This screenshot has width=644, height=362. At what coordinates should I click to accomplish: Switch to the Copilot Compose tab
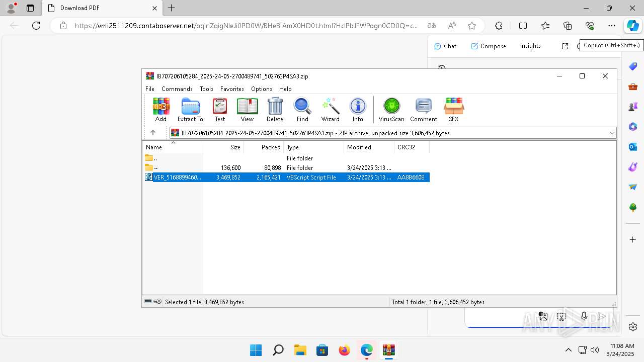pyautogui.click(x=489, y=46)
